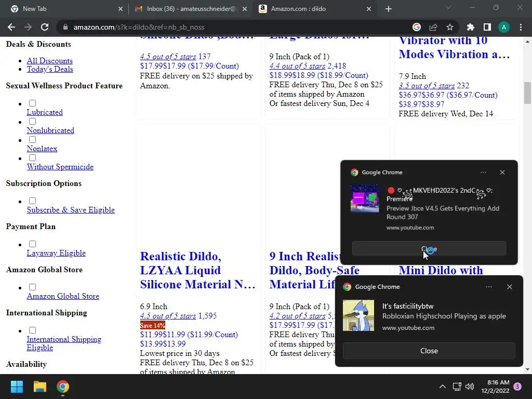Click the Chrome taskbar icon
Viewport: 532px width, 399px height.
(x=63, y=387)
